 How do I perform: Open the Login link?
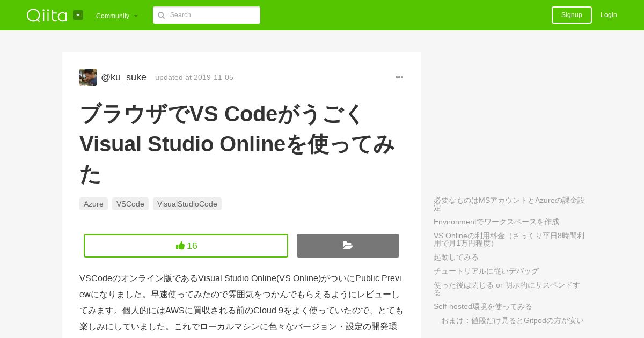(609, 15)
